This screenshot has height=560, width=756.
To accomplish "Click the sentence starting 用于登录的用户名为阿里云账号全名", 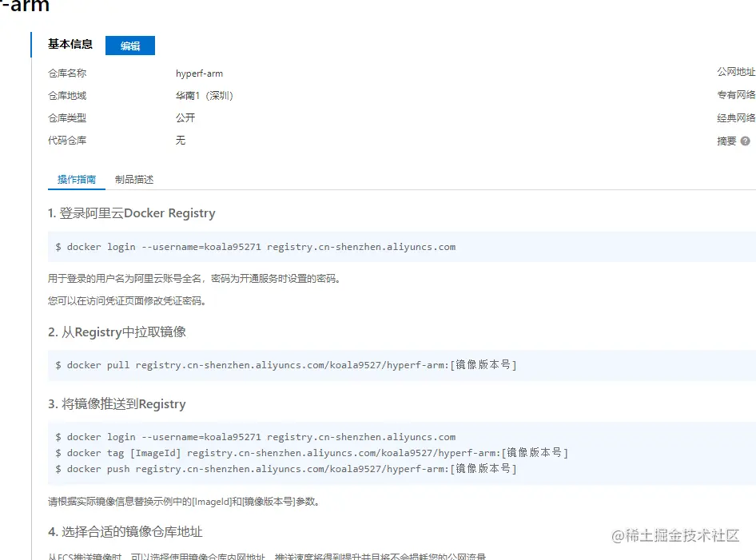I will (195, 278).
